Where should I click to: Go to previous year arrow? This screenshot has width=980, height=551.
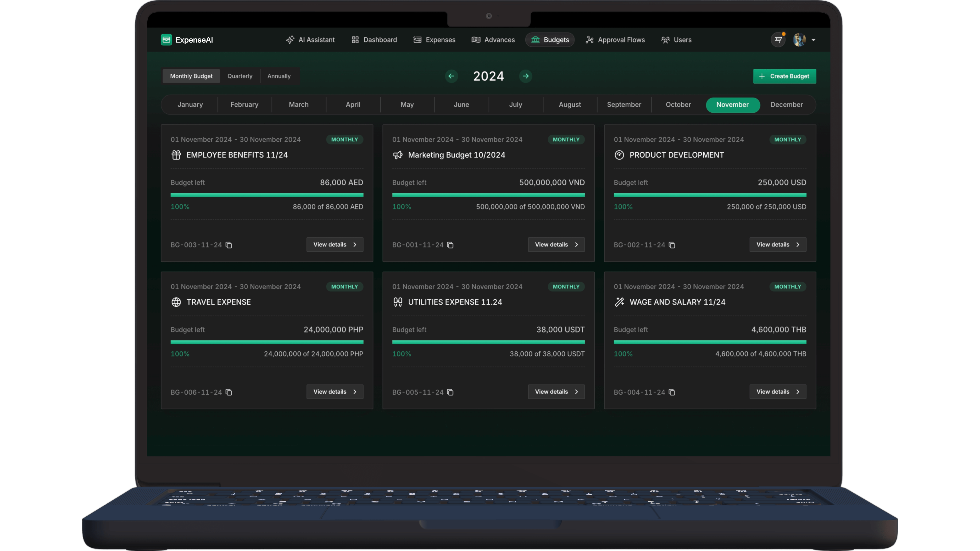point(451,76)
